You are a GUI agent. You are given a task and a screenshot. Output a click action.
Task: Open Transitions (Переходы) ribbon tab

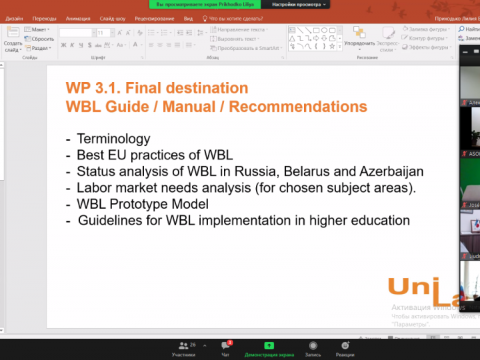pyautogui.click(x=44, y=19)
